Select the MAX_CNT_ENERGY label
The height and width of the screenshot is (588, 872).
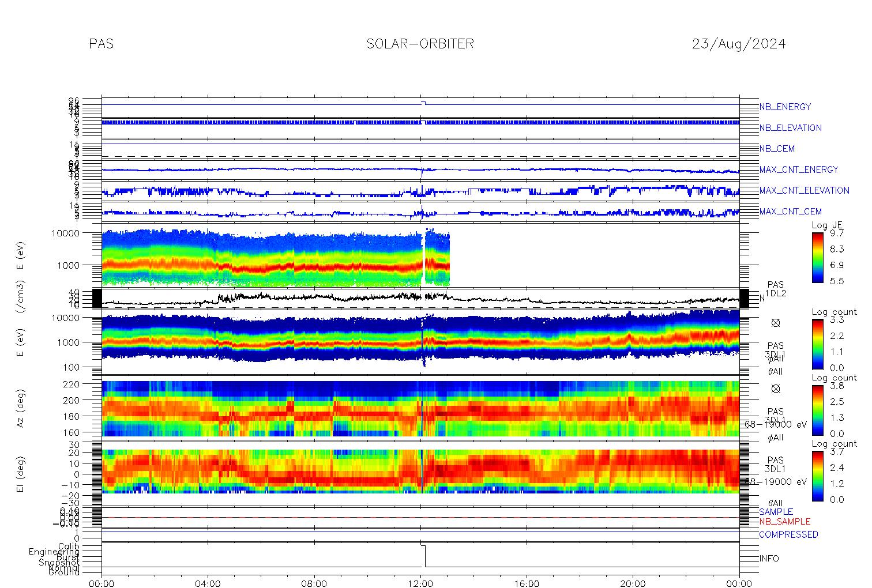pos(799,169)
